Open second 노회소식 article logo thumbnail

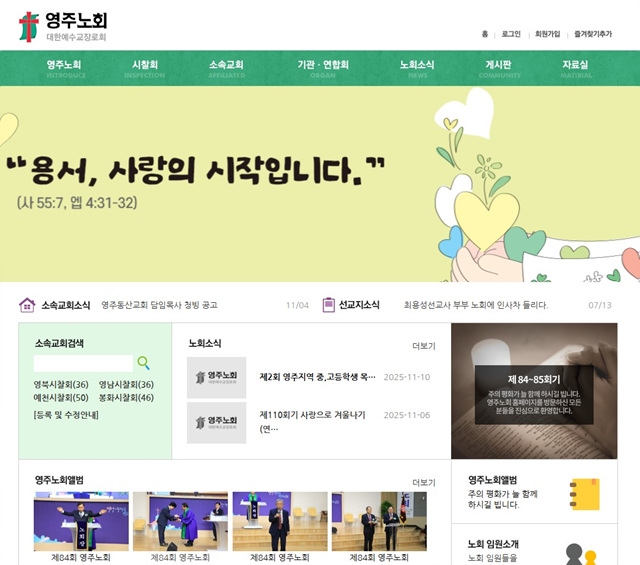[216, 422]
